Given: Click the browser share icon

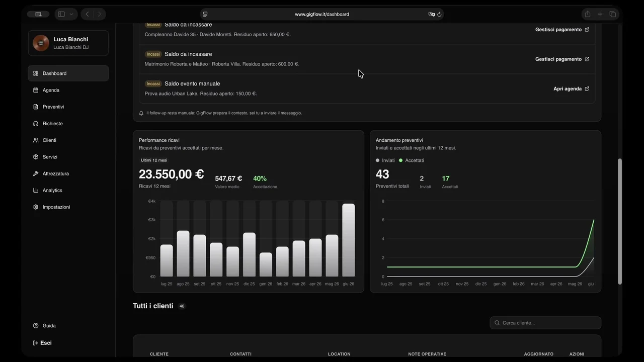Looking at the screenshot, I should (x=587, y=14).
